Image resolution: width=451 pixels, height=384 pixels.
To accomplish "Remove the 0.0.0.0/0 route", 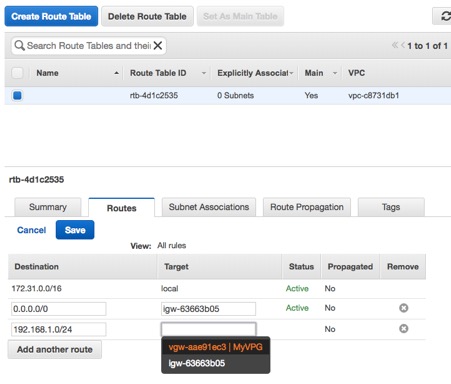I will pyautogui.click(x=404, y=308).
